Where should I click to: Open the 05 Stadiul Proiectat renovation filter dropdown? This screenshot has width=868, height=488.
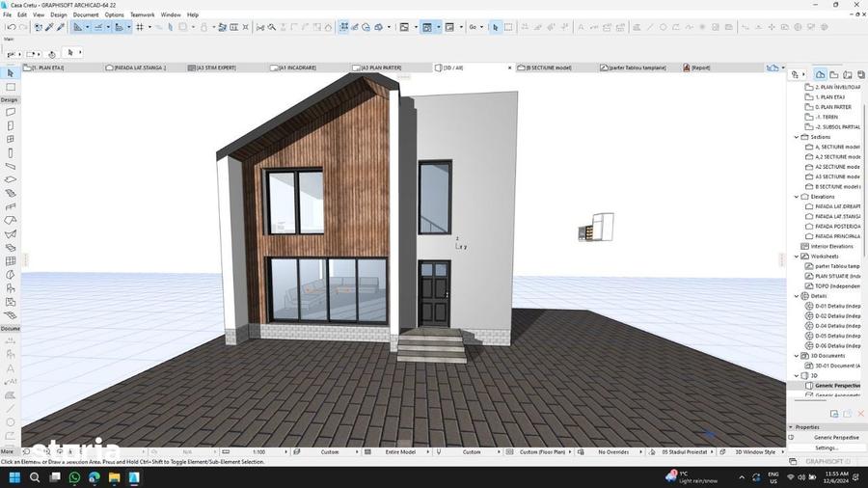(x=686, y=452)
